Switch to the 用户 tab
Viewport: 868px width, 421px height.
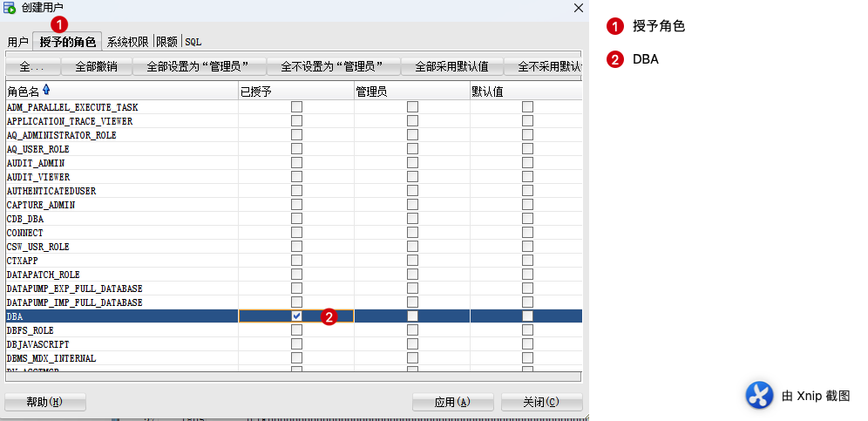click(x=18, y=42)
